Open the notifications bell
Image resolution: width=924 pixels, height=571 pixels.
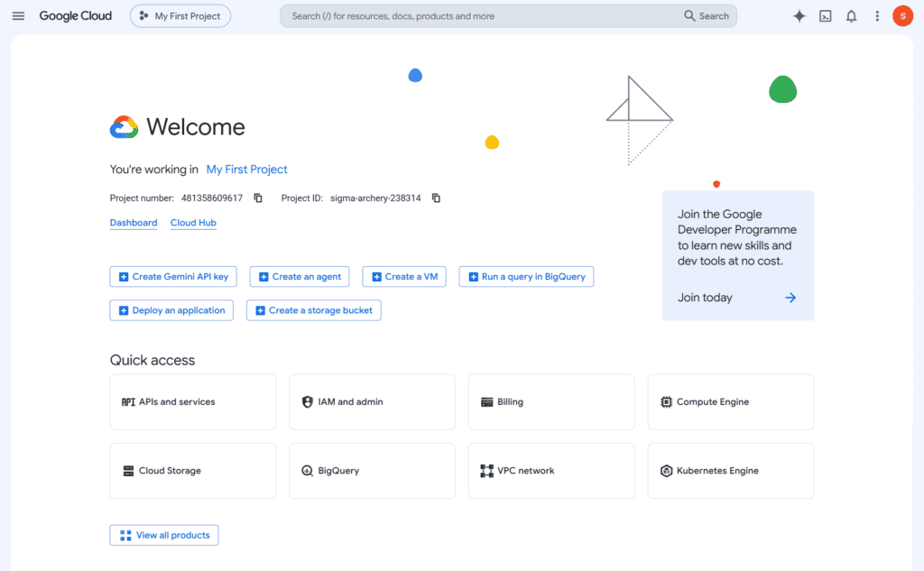coord(852,16)
